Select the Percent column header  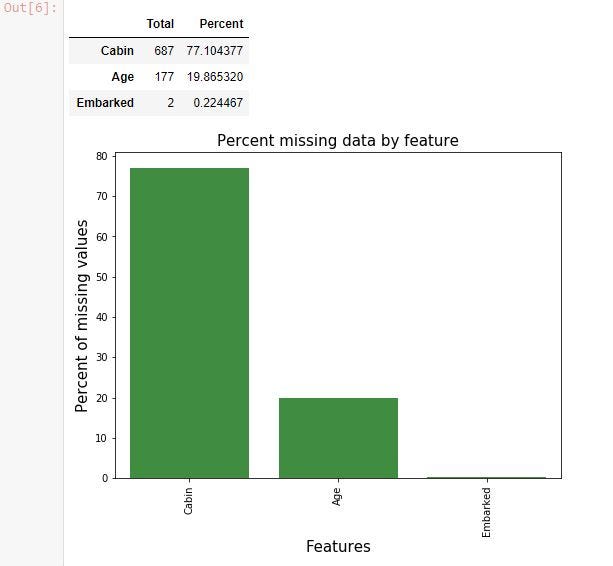click(x=221, y=24)
